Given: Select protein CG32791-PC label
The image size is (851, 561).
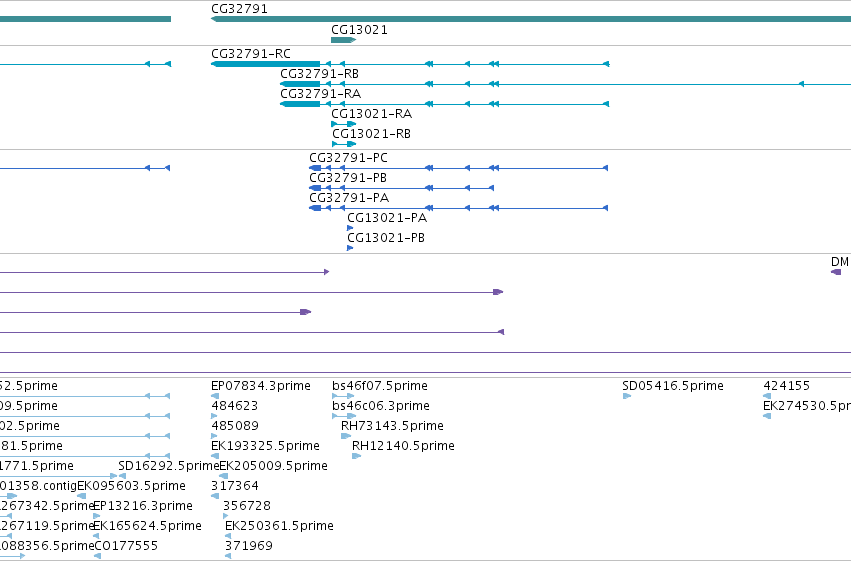Looking at the screenshot, I should point(348,158).
